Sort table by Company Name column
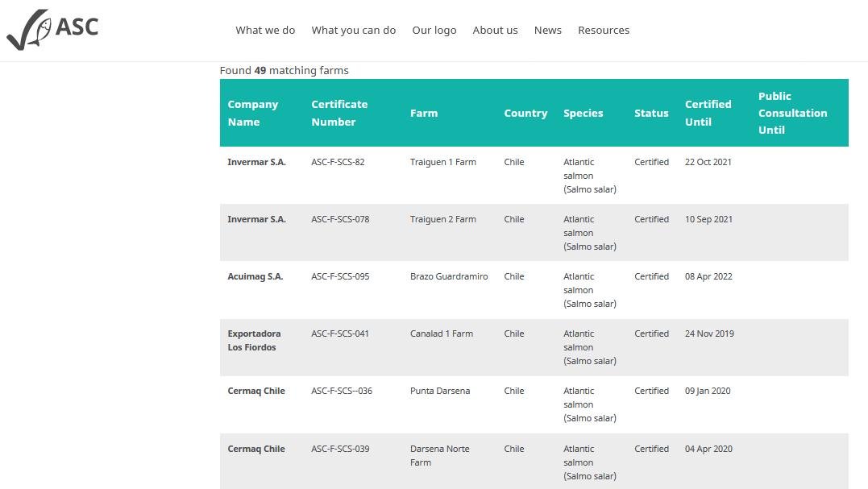This screenshot has width=868, height=489. click(254, 113)
